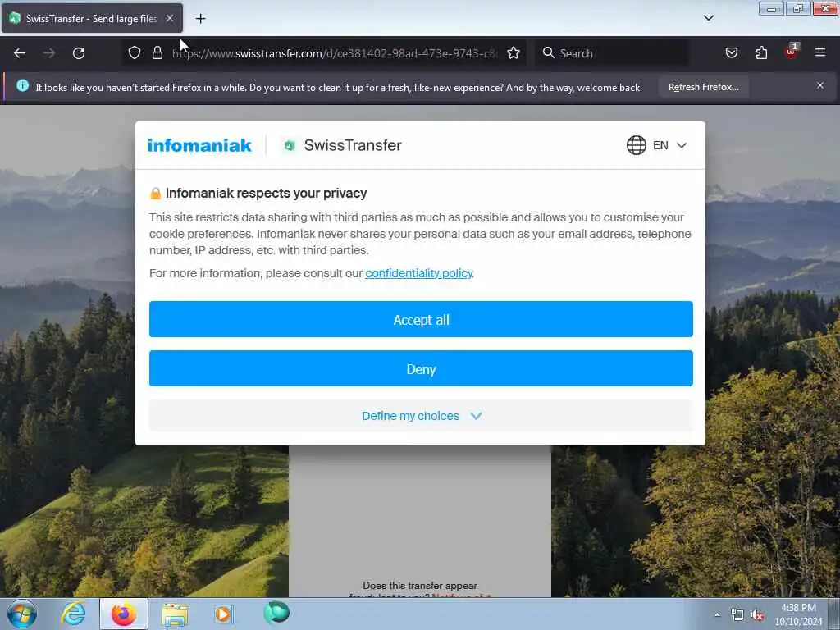Dismiss the Firefox notification bar
Screen dimensions: 840x630
tap(819, 85)
